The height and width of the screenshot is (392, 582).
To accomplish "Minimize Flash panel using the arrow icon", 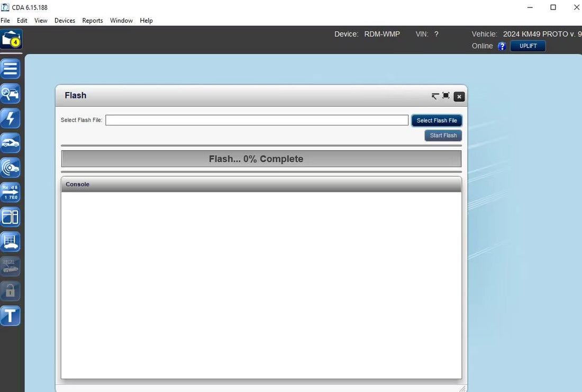I will [x=435, y=96].
